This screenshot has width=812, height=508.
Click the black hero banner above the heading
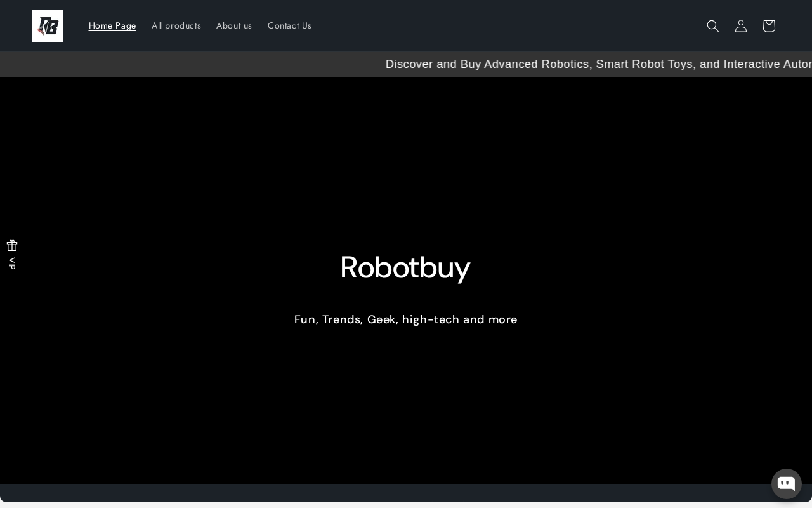point(406,159)
